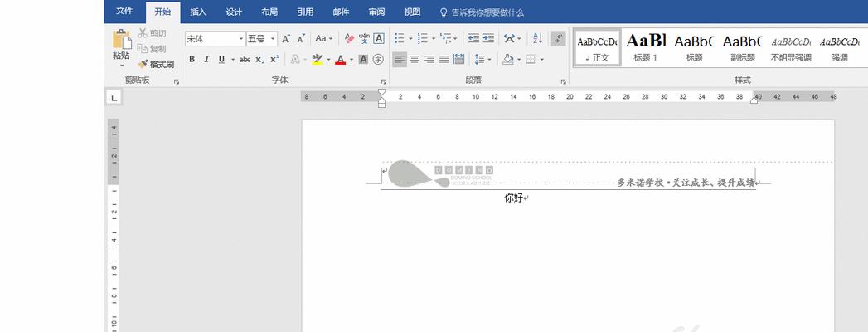Viewport: 868px width, 332px height.
Task: Toggle left align paragraph
Action: (399, 59)
